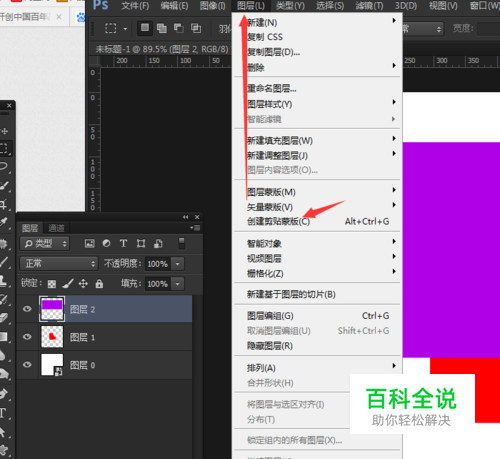500x459 pixels.
Task: Open the 类型 layer filter dropdown
Action: (x=45, y=244)
